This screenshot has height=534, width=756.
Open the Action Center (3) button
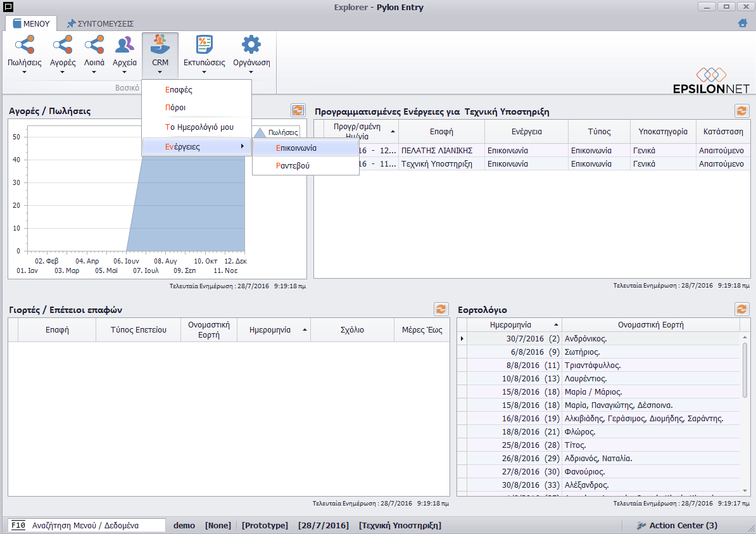[x=676, y=525]
